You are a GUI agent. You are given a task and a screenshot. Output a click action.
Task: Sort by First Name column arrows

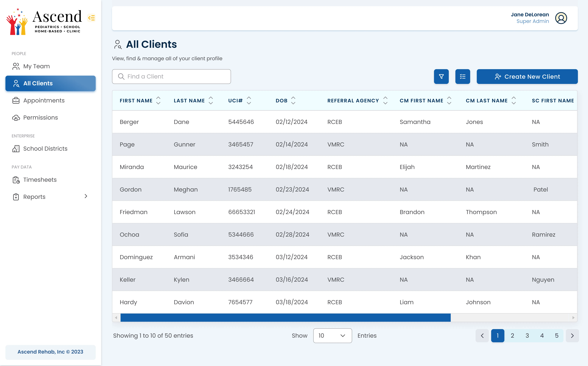coord(158,100)
